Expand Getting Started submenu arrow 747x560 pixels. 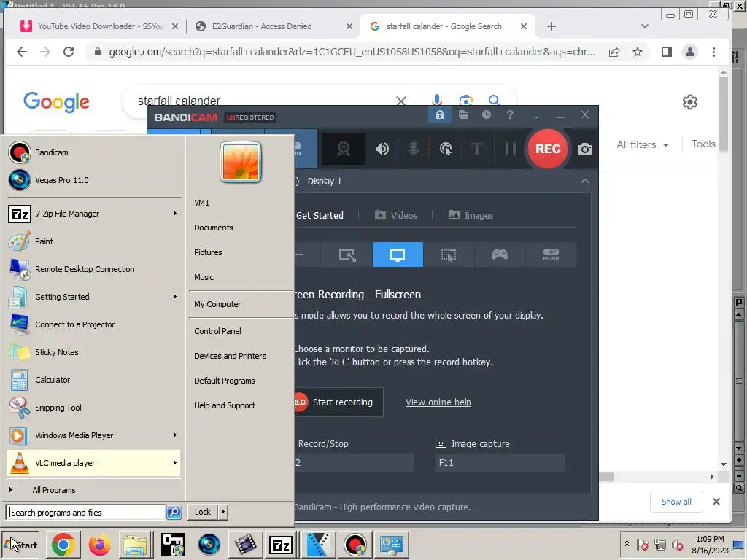click(175, 297)
